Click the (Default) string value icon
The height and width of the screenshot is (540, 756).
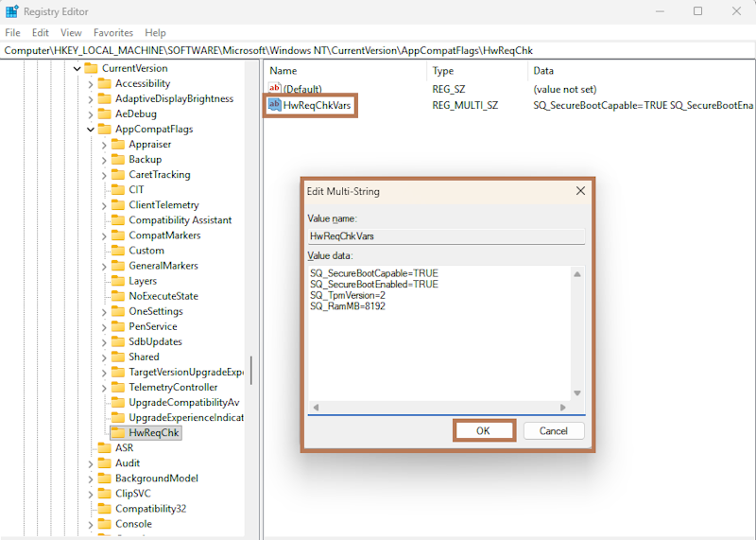click(x=275, y=89)
